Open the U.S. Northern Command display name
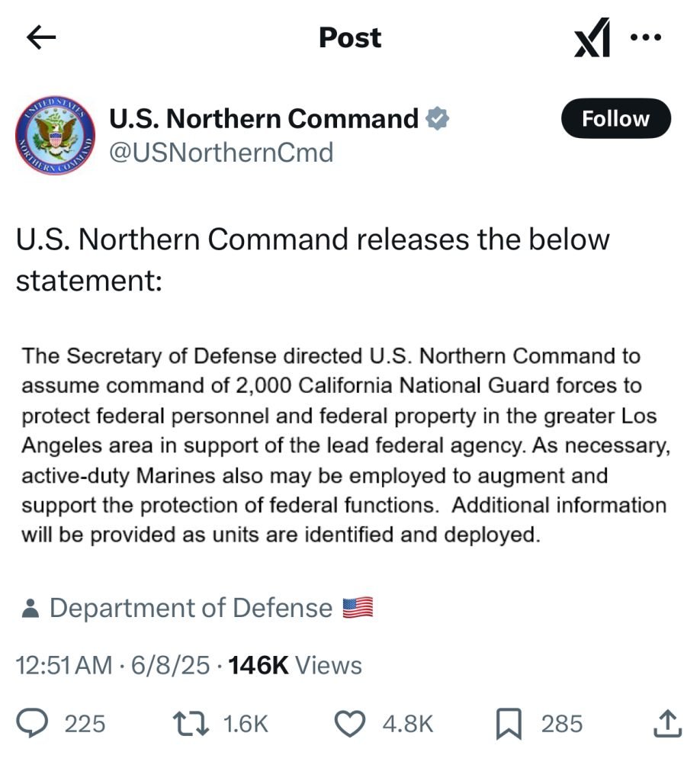700x781 pixels. [x=264, y=118]
